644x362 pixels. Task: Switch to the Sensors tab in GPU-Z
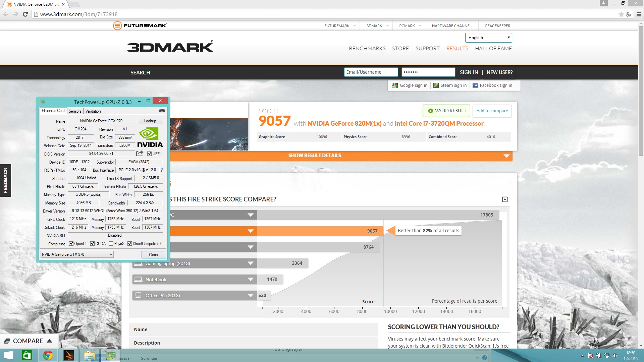(75, 111)
